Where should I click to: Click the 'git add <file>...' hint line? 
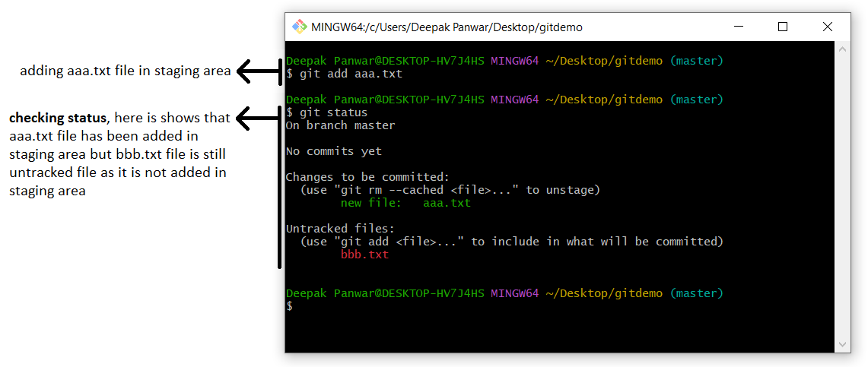(512, 242)
